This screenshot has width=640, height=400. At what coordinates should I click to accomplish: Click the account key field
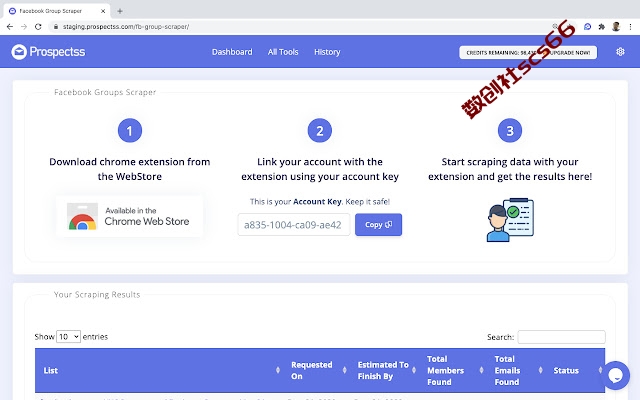pos(294,224)
